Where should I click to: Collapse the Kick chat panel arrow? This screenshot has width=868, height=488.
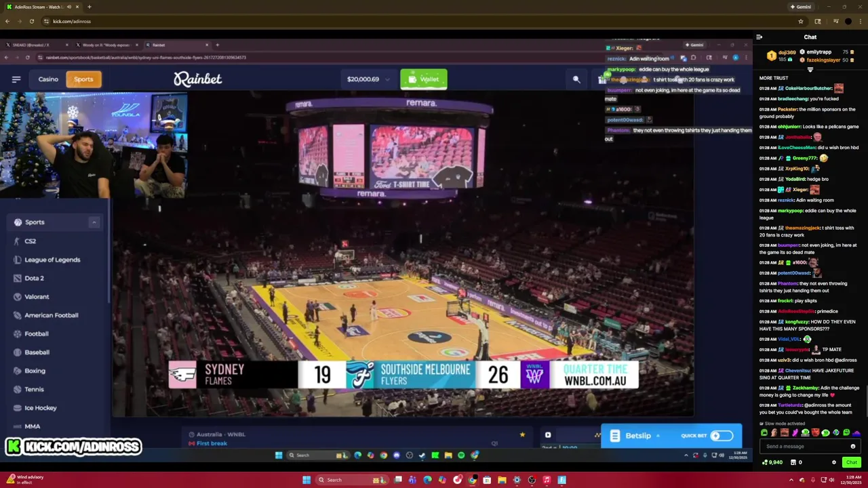759,37
